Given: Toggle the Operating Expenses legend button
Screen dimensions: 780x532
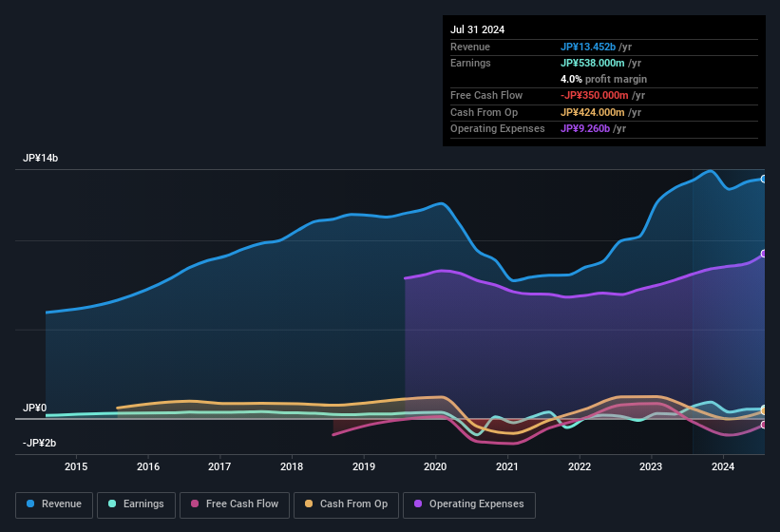Looking at the screenshot, I should (x=469, y=504).
